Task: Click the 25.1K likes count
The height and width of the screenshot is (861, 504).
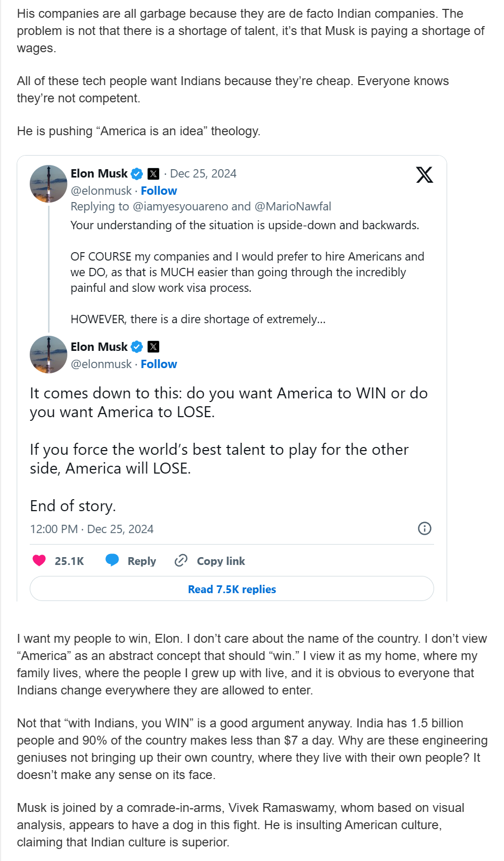Action: point(69,561)
